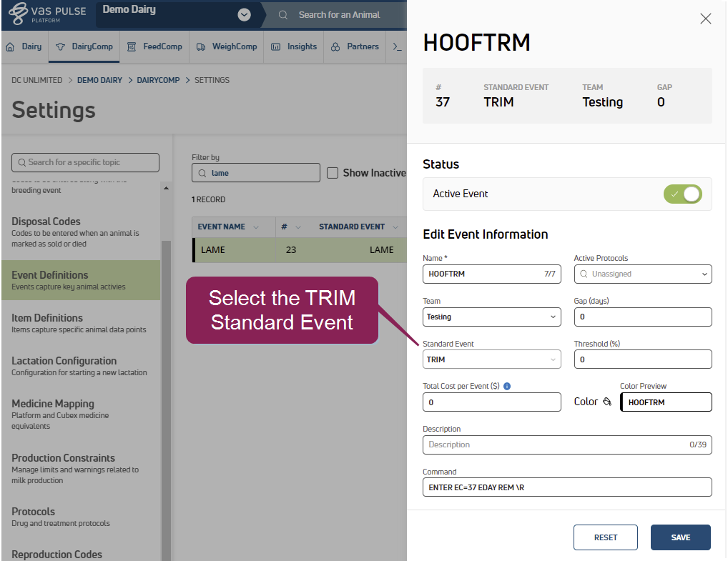Expand the Team dropdown

coord(491,317)
